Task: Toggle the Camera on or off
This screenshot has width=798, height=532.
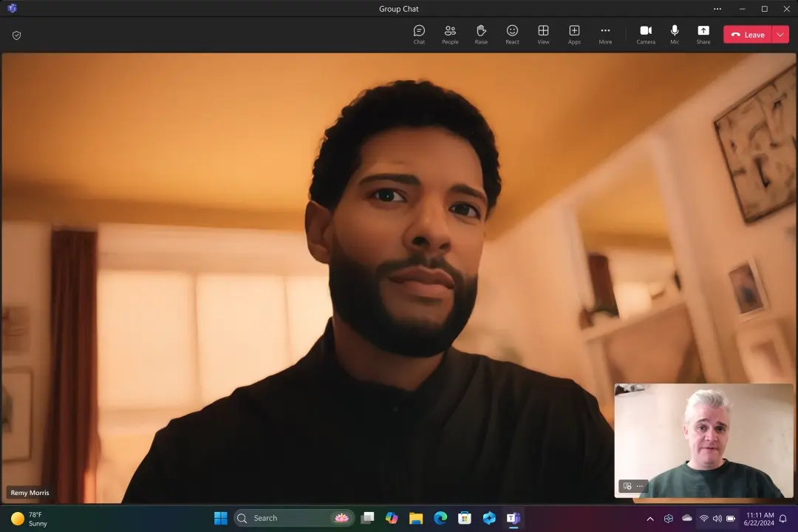Action: (645, 34)
